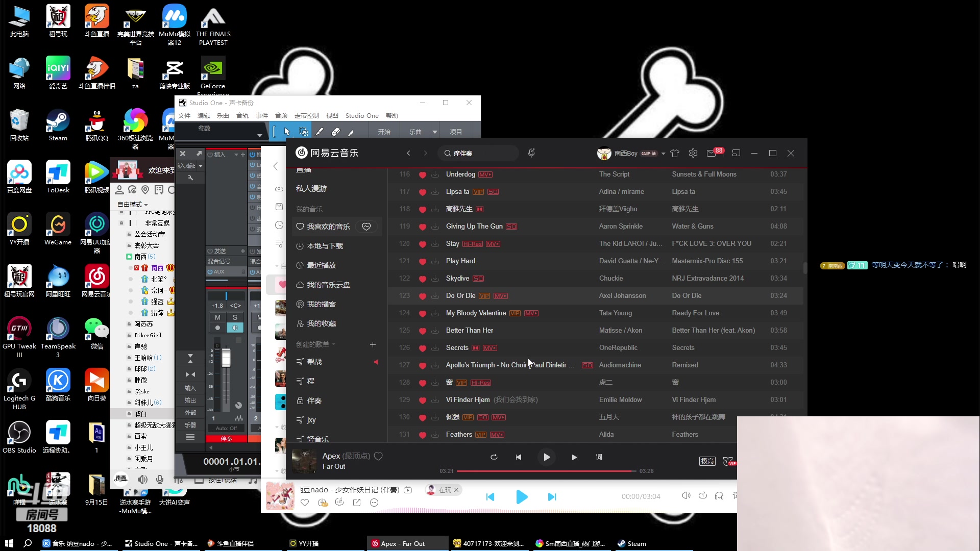980x551 pixels.
Task: Adjust volume speaker icon in Kugou player
Action: pos(686,496)
